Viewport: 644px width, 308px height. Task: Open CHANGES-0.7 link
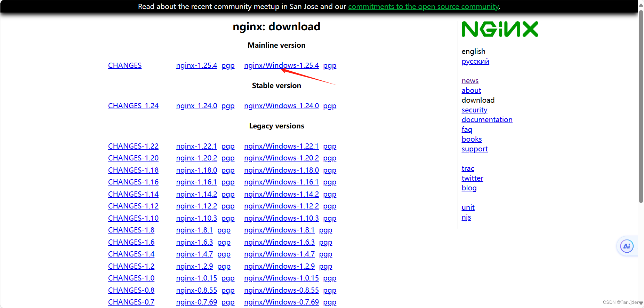point(131,302)
